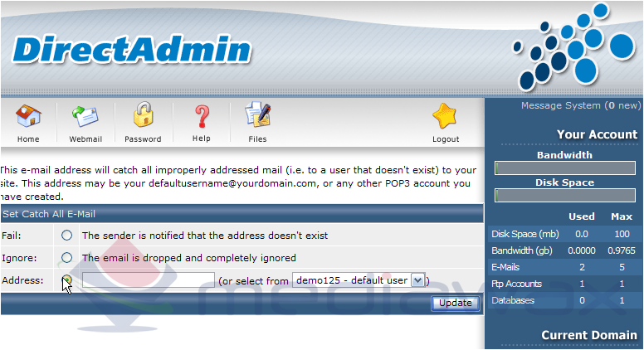Open the Help question mark icon
The height and width of the screenshot is (350, 644).
202,116
